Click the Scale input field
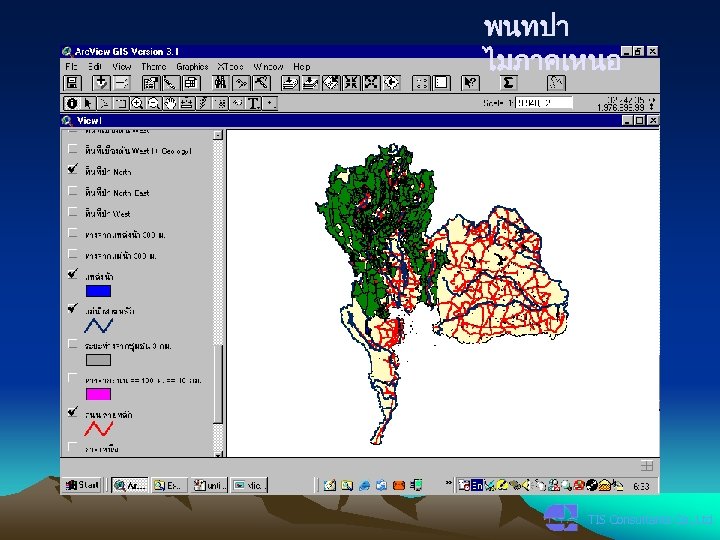Screen dimensions: 720x540 [544, 103]
